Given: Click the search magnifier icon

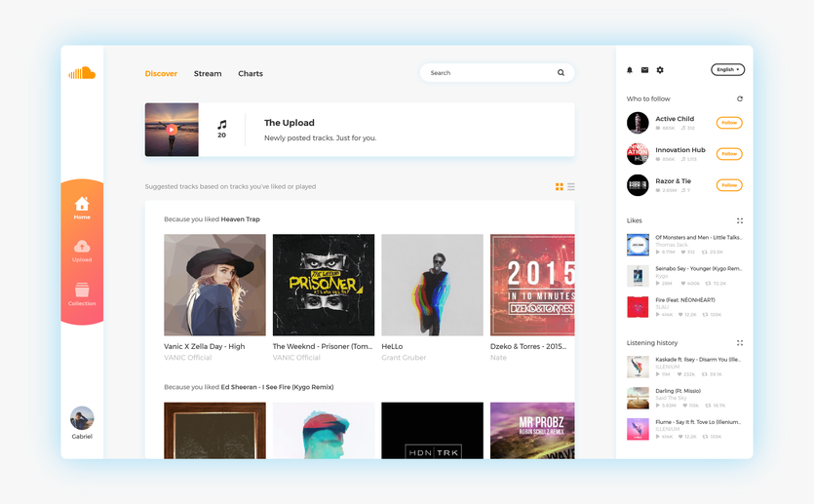Looking at the screenshot, I should tap(561, 73).
